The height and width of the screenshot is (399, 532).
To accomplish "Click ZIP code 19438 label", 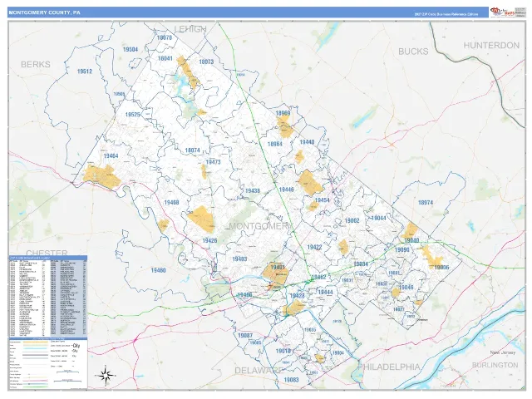I will click(x=253, y=190).
